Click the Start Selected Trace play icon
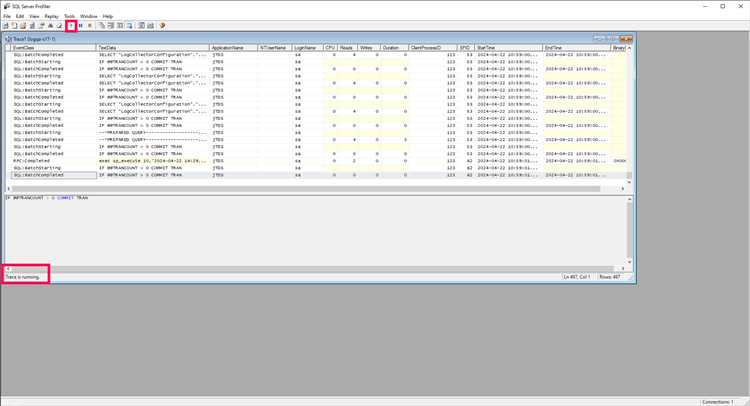The height and width of the screenshot is (406, 750). tap(71, 26)
